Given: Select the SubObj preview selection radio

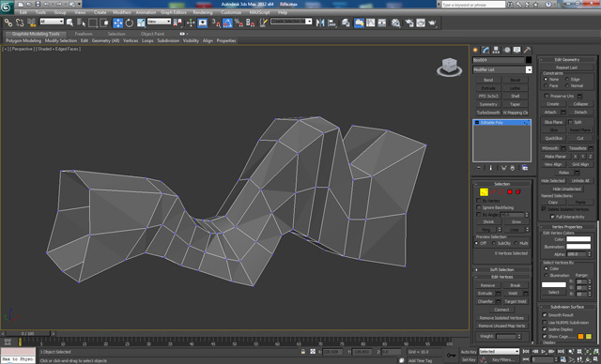Looking at the screenshot, I should tap(493, 243).
